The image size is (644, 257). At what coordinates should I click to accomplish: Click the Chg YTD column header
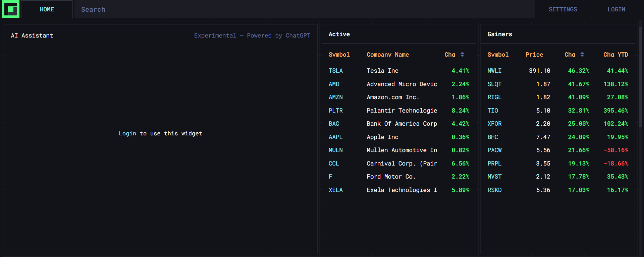616,55
